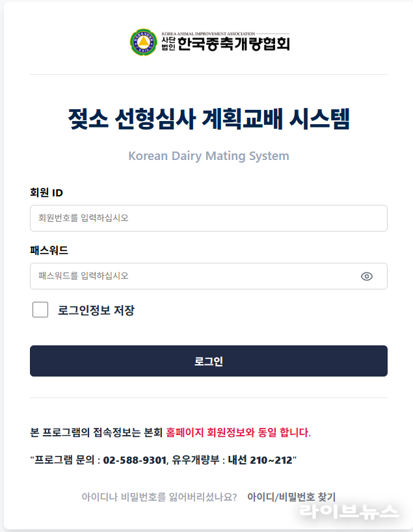The height and width of the screenshot is (532, 413).
Task: Click the 회원 ID field label
Action: click(46, 193)
